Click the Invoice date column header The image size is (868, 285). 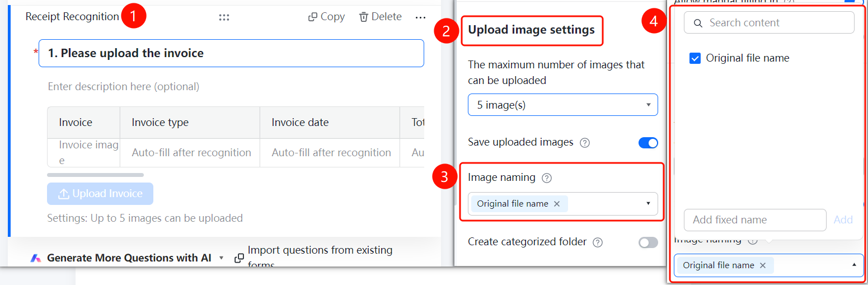[x=330, y=123]
